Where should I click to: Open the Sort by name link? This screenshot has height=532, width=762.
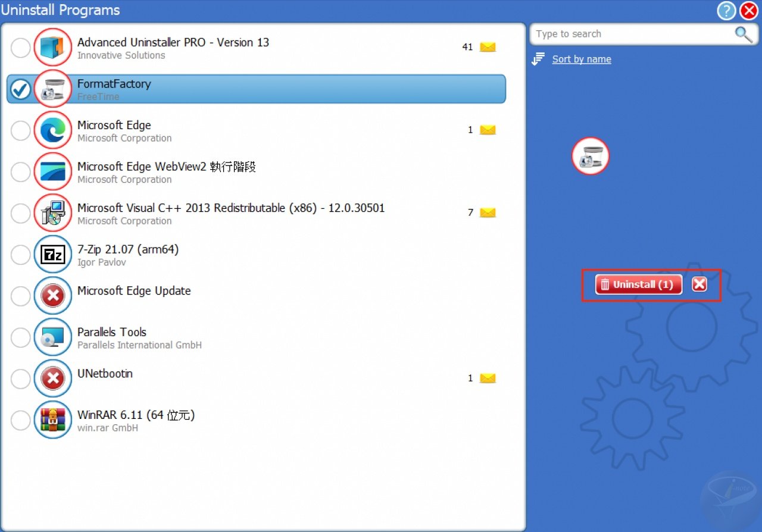point(581,59)
